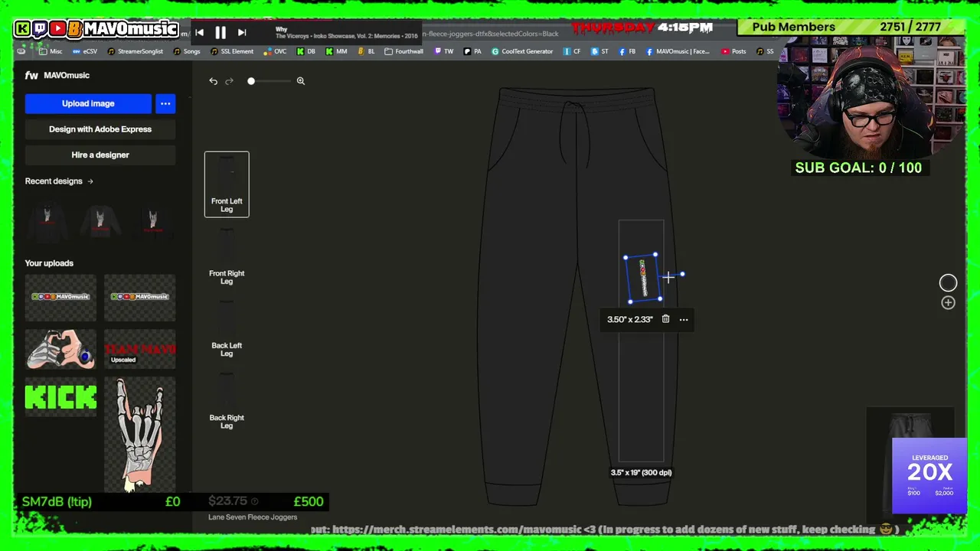Open the FB Facebook bookmark
Viewport: 980px width, 551px height.
pyautogui.click(x=627, y=51)
